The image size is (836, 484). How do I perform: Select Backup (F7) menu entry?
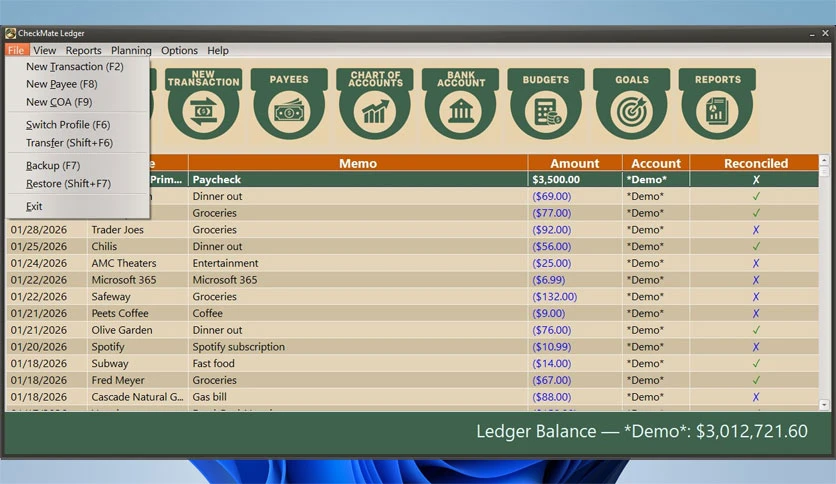point(78,166)
